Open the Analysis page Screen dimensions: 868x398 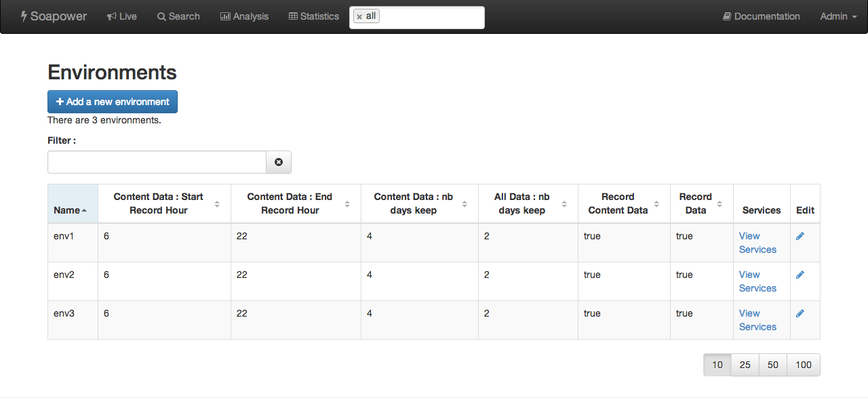coord(244,16)
